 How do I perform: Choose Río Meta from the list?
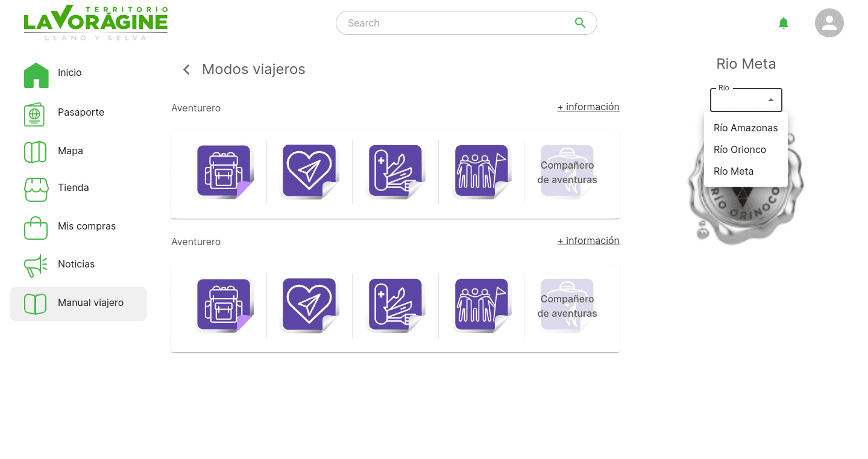click(746, 171)
